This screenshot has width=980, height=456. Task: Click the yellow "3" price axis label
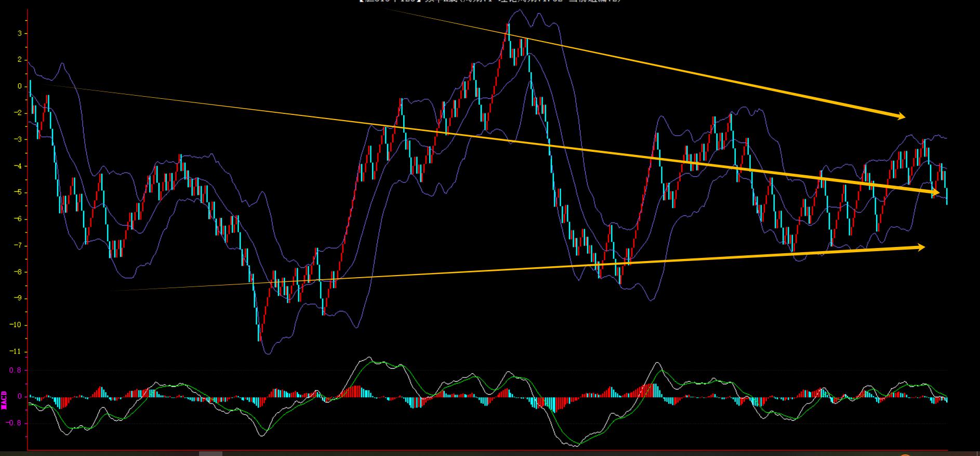tap(19, 34)
